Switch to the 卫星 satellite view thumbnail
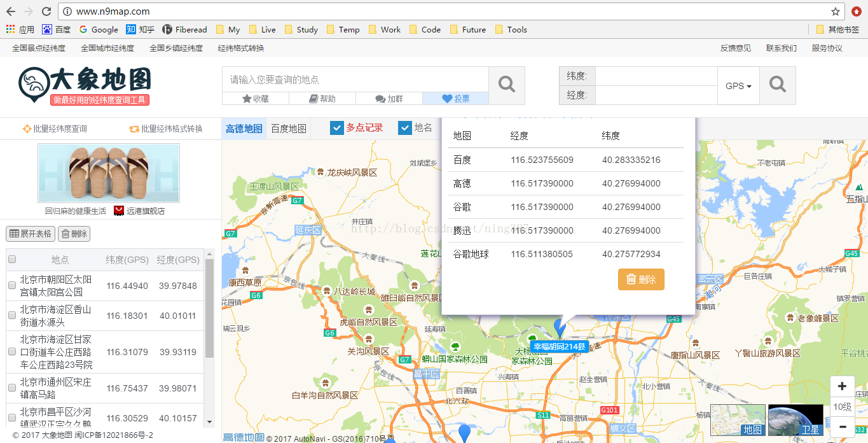This screenshot has height=443, width=868. point(796,420)
